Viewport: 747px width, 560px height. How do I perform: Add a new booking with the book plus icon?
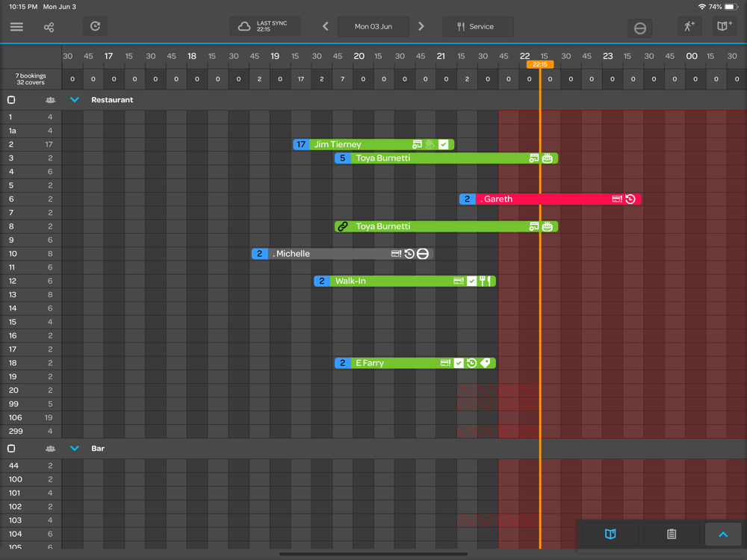point(724,26)
